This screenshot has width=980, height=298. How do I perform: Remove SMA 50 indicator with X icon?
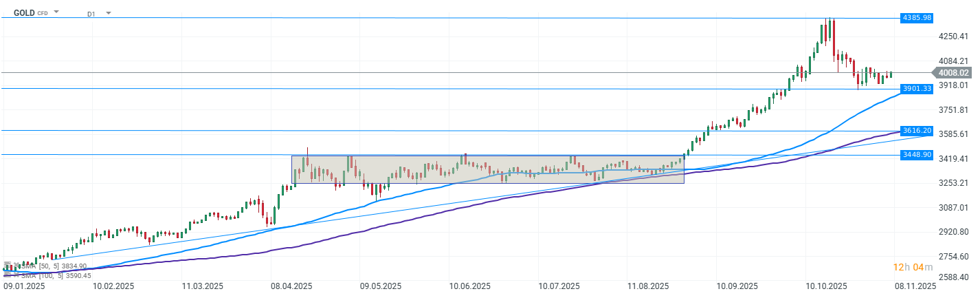point(16,265)
